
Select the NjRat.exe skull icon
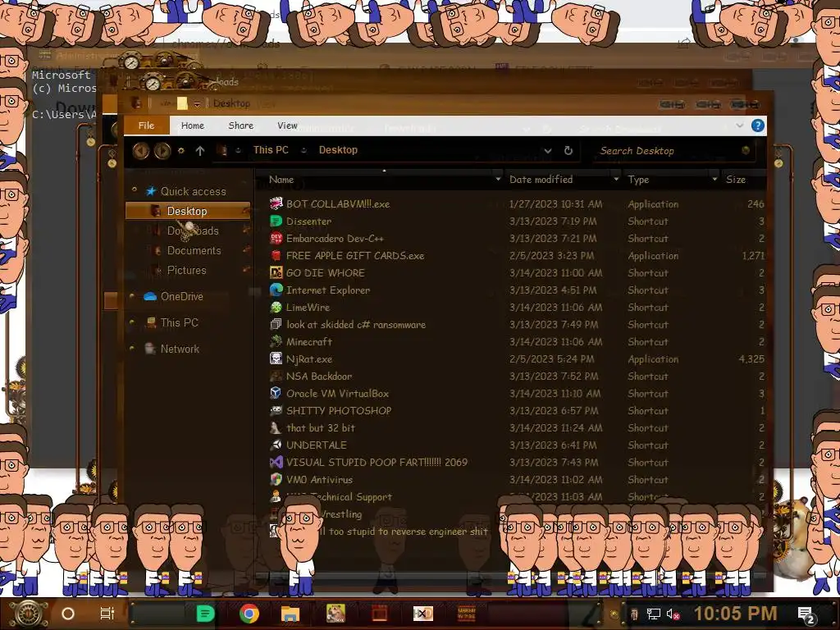point(276,358)
